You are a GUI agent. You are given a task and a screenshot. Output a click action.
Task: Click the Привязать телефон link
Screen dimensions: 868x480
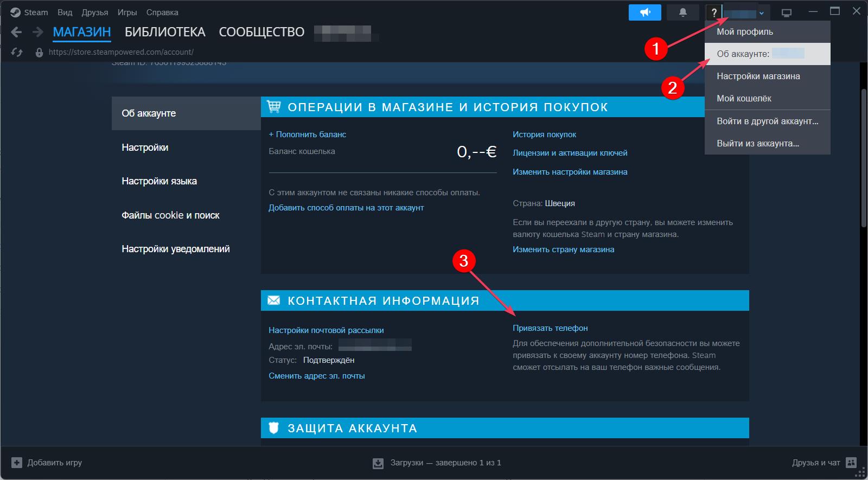pyautogui.click(x=550, y=328)
